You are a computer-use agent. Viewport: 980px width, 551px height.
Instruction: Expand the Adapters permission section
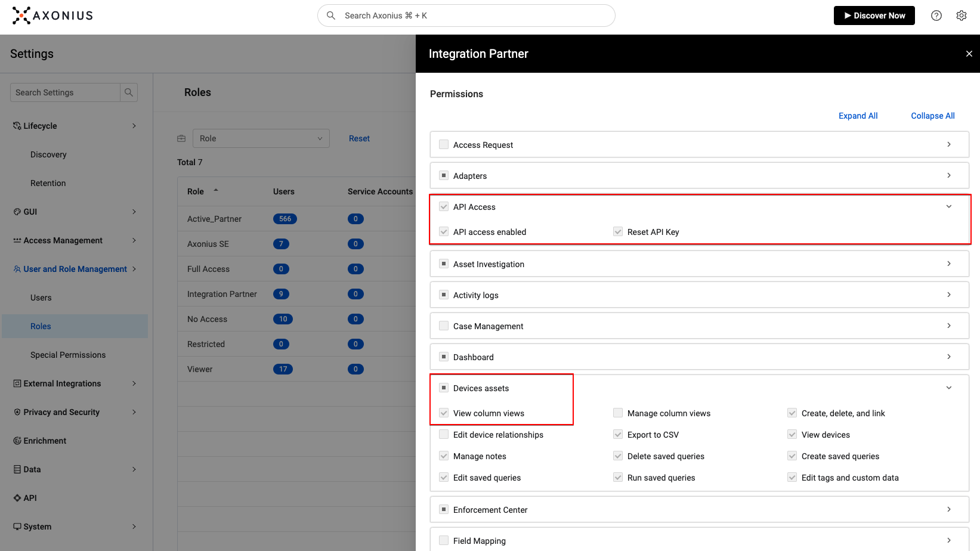948,175
